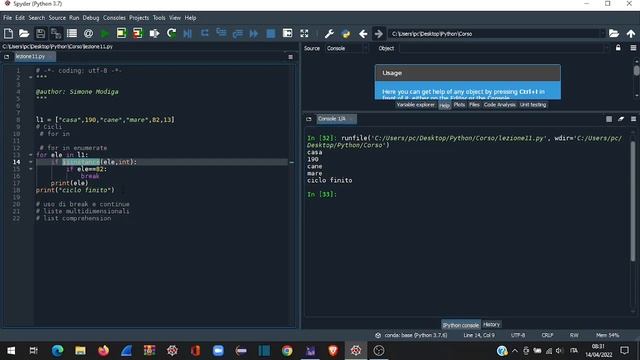
Task: Open the PYTHONPATH manager
Action: point(346,33)
